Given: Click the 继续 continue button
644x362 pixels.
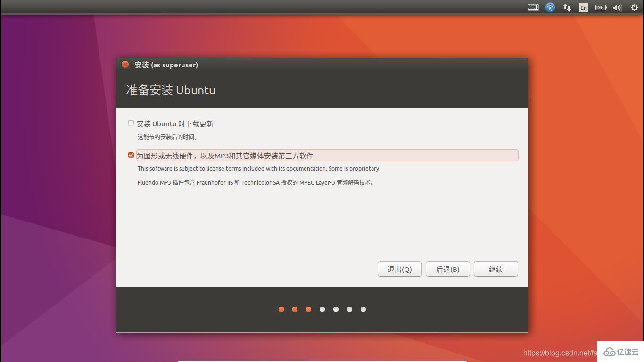Looking at the screenshot, I should pyautogui.click(x=496, y=269).
